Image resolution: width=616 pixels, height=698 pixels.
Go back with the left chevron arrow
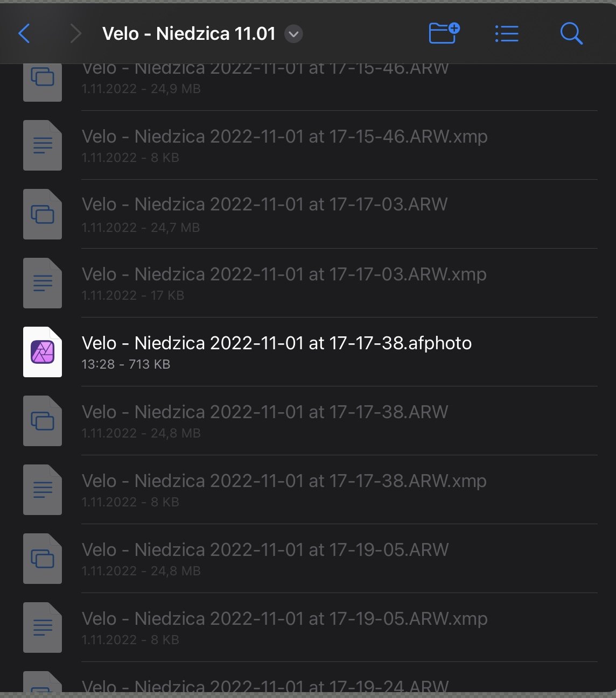coord(24,33)
